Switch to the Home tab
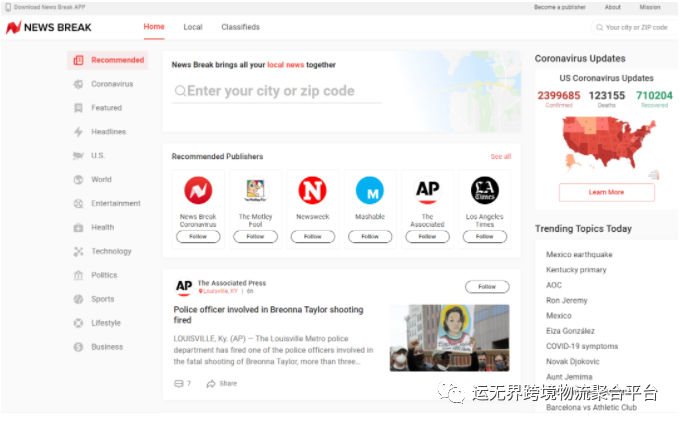This screenshot has width=680, height=423. pos(154,27)
